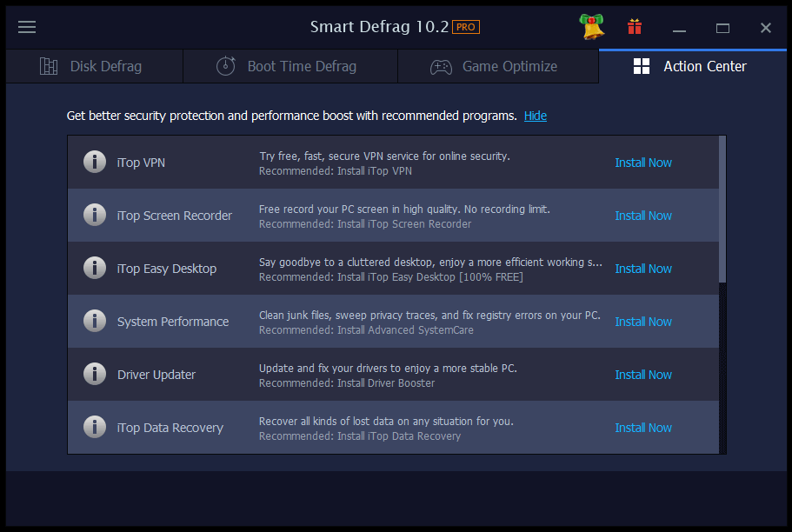Click the Game Optimize gamepad icon

click(x=441, y=67)
